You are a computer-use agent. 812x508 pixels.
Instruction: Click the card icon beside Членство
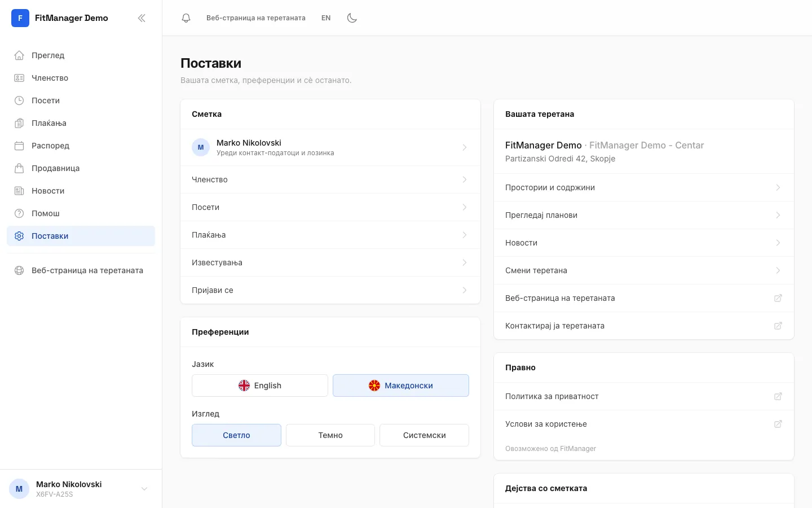tap(19, 78)
